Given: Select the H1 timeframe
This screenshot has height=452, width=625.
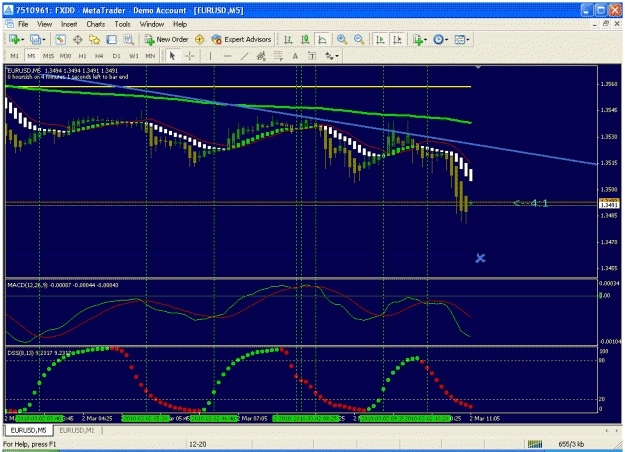Looking at the screenshot, I should coord(83,56).
